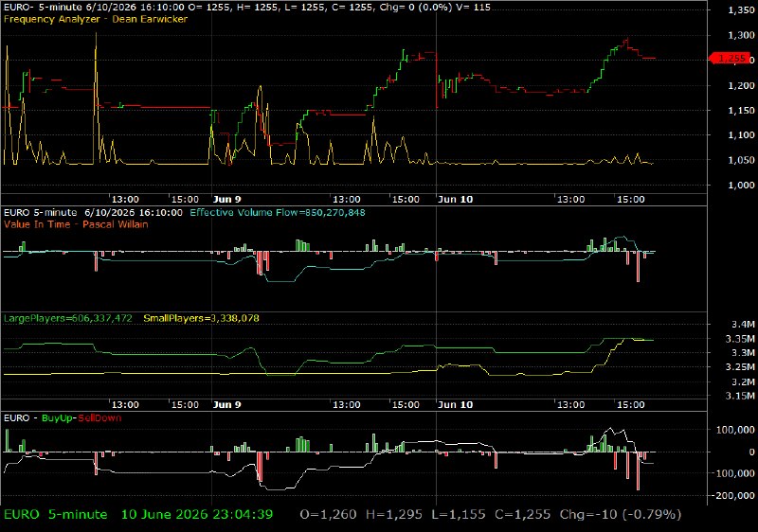Click the 'H=1,295' status bar value
Image resolution: width=758 pixels, height=532 pixels.
click(393, 515)
